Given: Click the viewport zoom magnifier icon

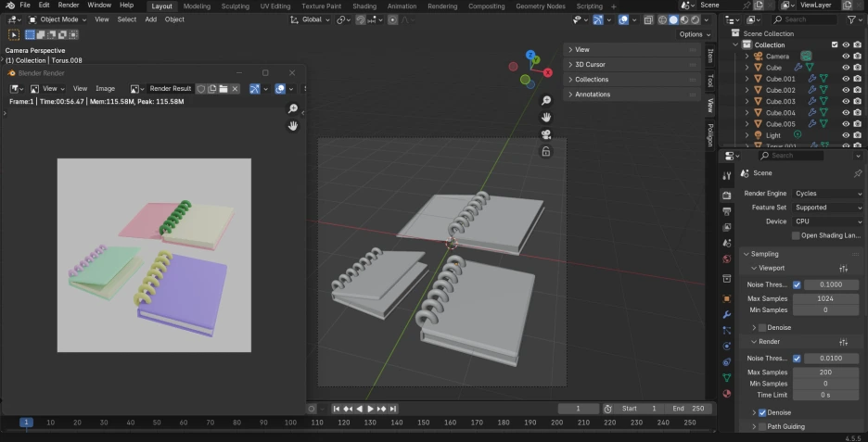Looking at the screenshot, I should click(546, 100).
